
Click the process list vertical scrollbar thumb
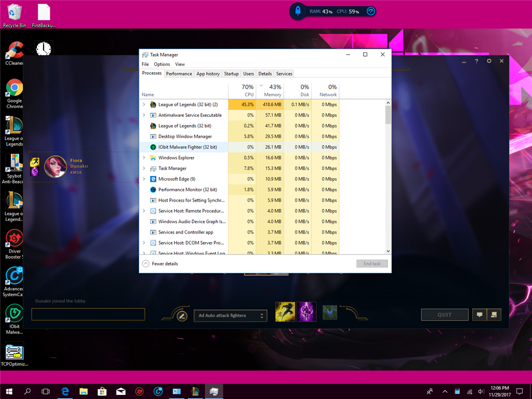(x=388, y=115)
